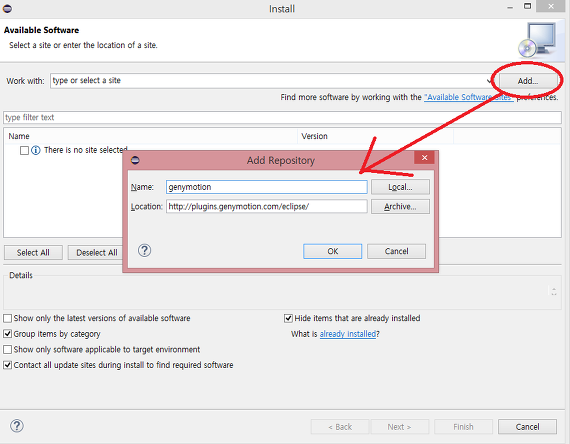
Task: Open the already installed link
Action: (x=348, y=334)
